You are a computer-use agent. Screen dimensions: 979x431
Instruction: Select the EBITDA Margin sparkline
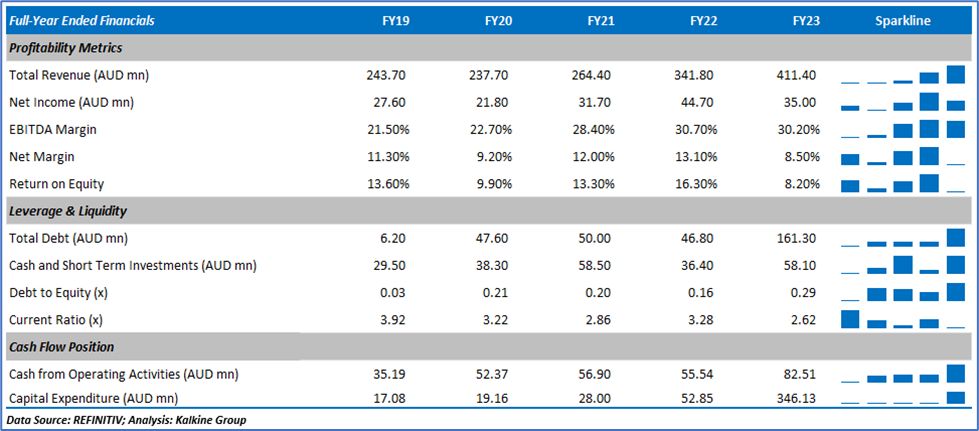coord(903,129)
